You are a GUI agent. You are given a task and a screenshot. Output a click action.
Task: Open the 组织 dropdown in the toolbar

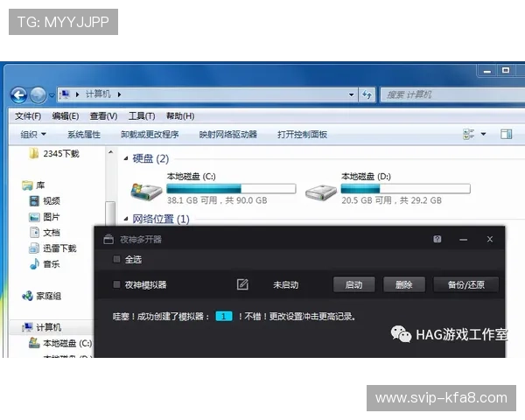click(33, 135)
